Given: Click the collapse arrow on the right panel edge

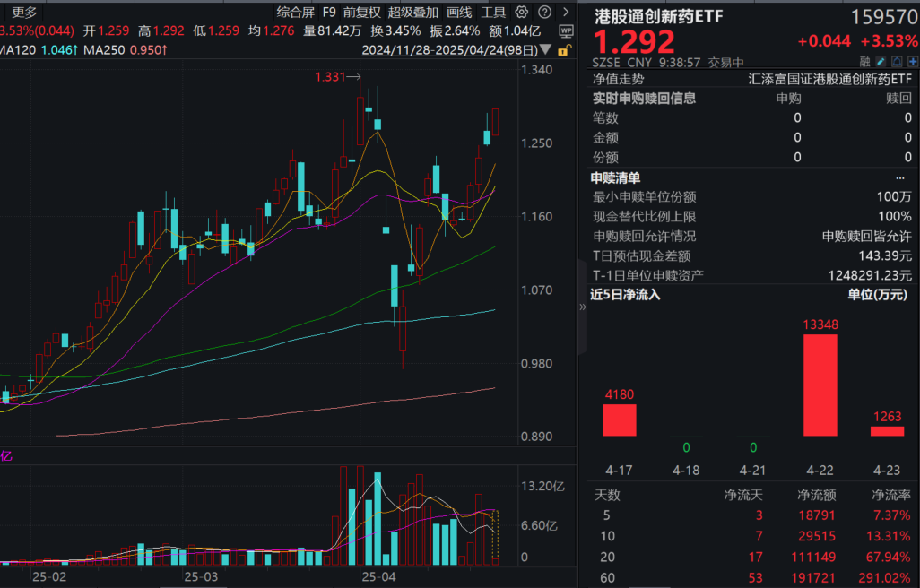Looking at the screenshot, I should (x=583, y=305).
